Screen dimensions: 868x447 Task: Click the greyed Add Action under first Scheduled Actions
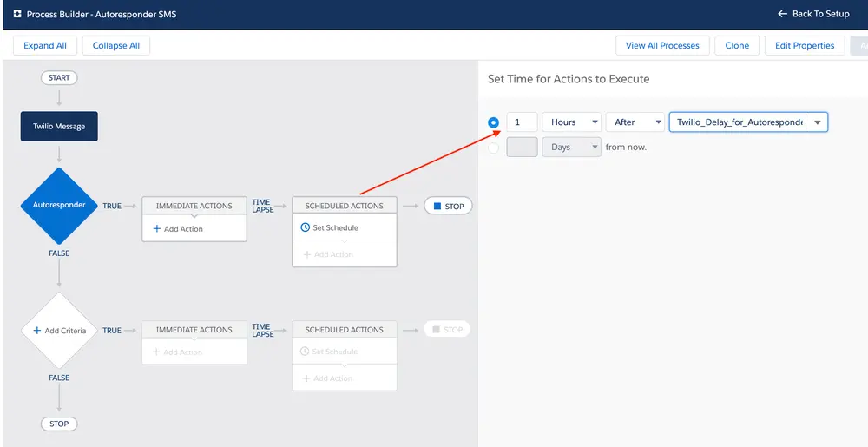click(328, 254)
